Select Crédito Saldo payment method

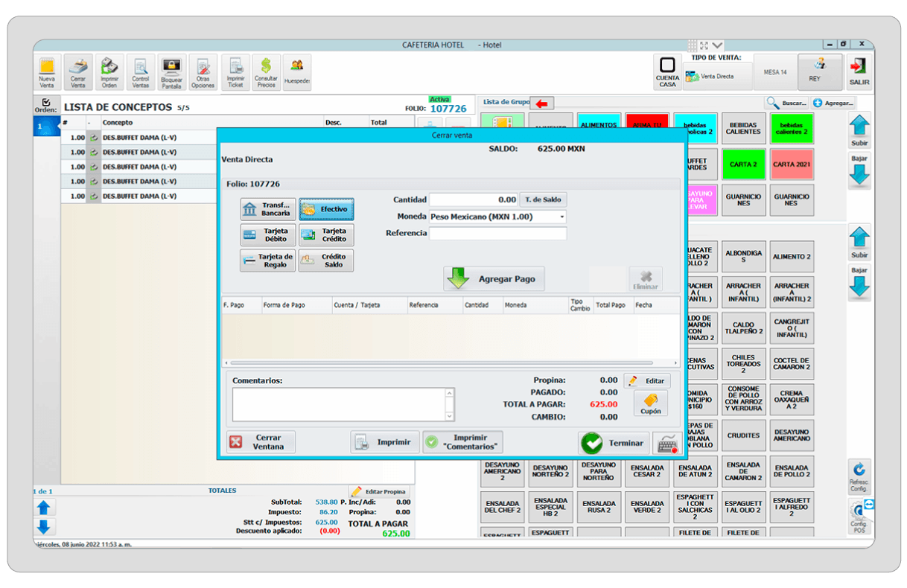[x=326, y=261]
